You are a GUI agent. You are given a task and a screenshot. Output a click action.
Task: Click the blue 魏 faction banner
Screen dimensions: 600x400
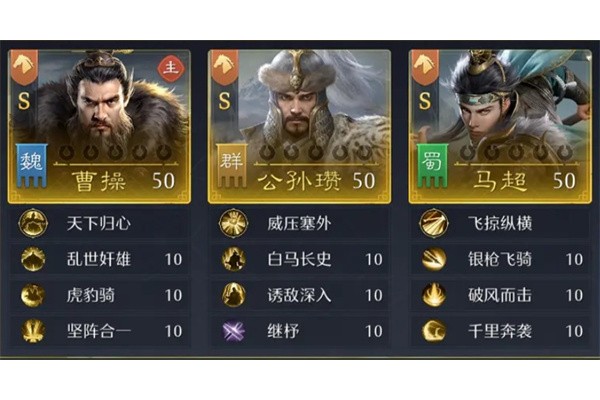(31, 166)
